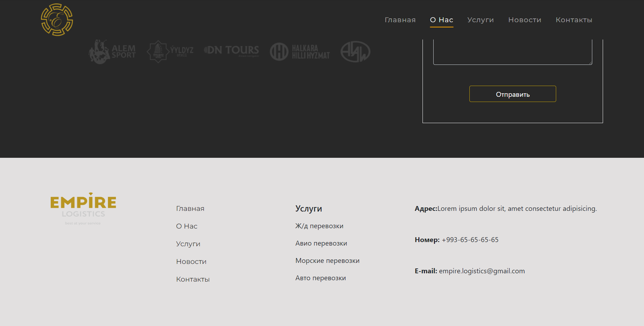
Task: Click the footer Контакты link
Action: (x=193, y=279)
